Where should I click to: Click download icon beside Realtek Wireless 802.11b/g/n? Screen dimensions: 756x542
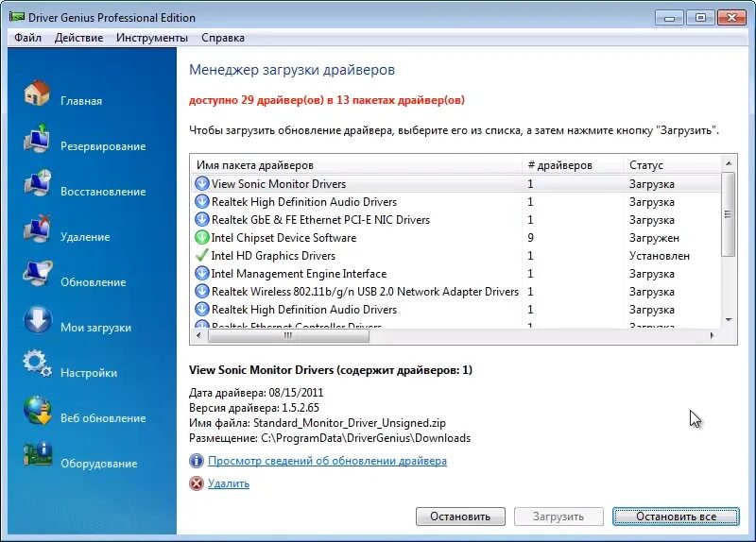click(201, 292)
